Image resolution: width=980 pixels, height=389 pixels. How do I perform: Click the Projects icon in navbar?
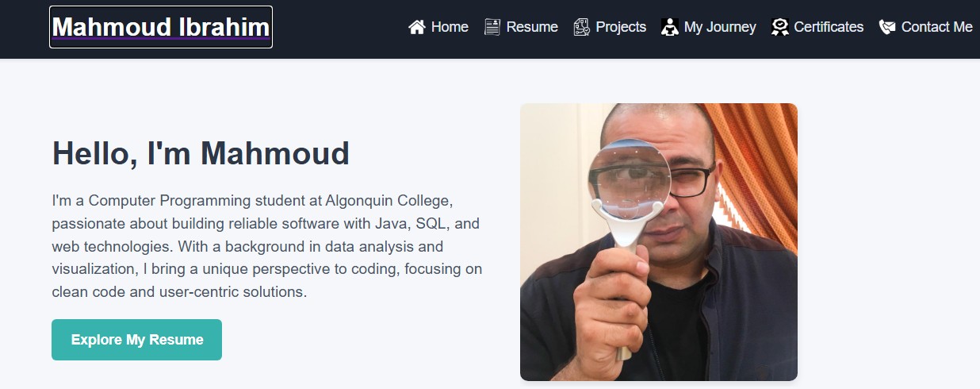582,27
